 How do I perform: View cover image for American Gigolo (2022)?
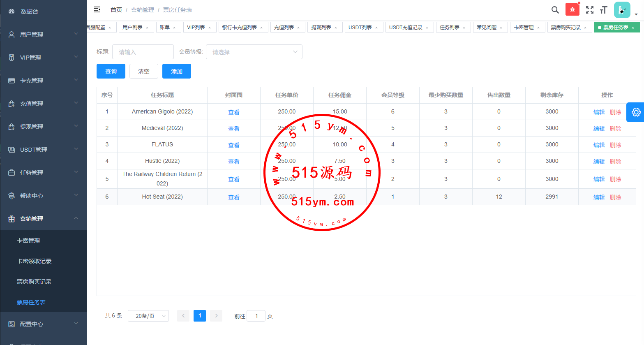point(233,112)
